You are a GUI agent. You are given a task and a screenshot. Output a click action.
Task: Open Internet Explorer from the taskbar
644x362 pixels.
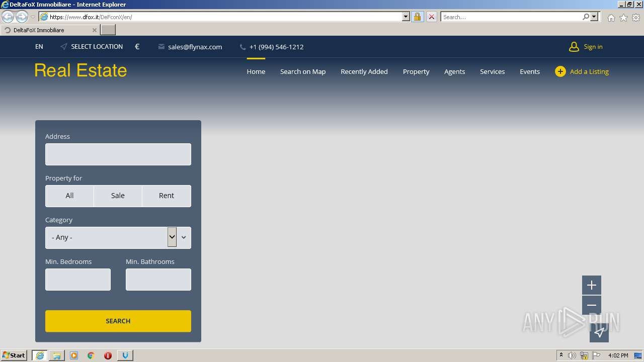(x=40, y=355)
